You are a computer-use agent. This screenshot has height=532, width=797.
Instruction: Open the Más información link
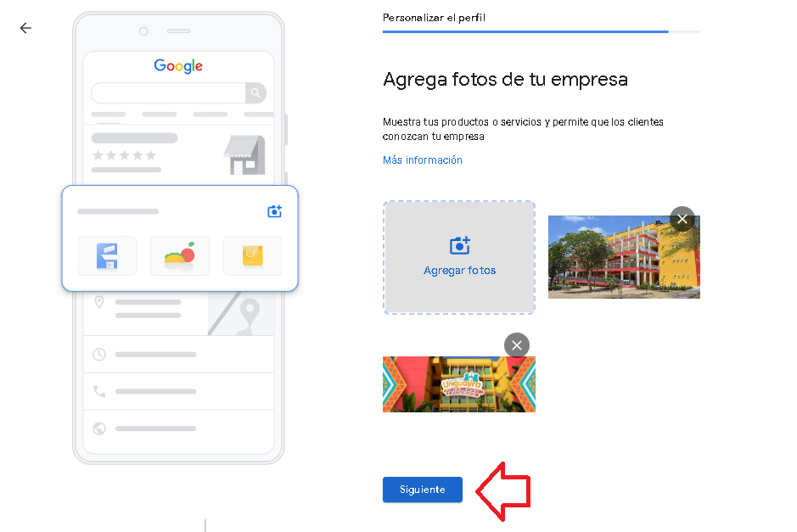tap(423, 160)
